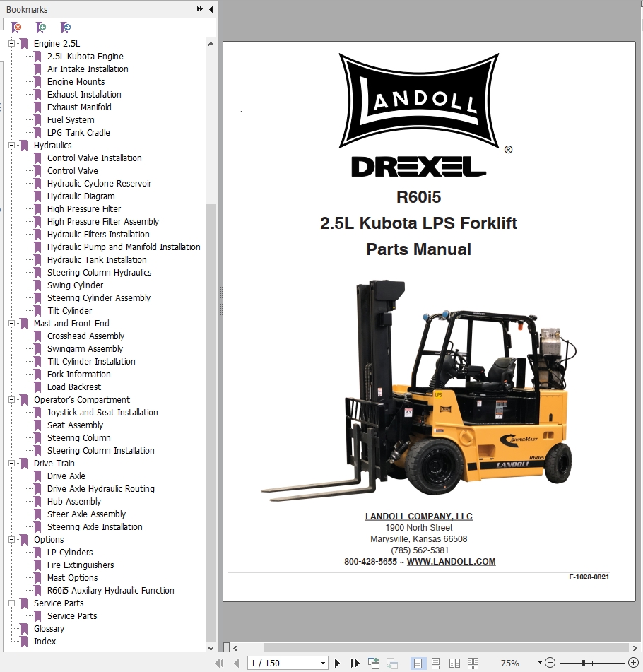Click the previous view navigation icon

point(374,663)
